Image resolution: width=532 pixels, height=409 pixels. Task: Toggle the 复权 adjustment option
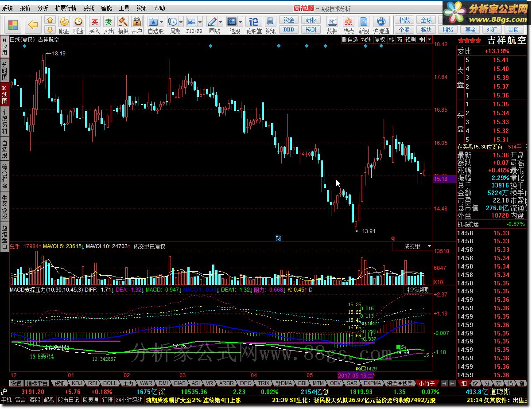coord(380,39)
